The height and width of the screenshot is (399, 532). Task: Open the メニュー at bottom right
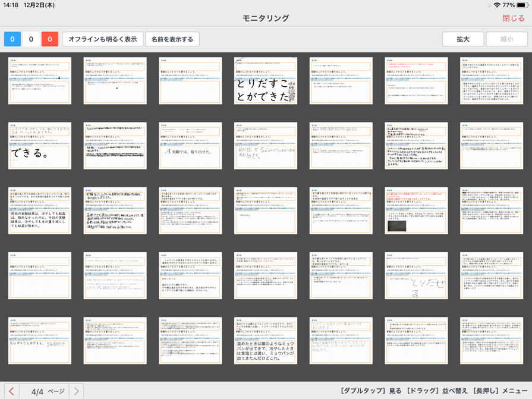click(x=515, y=391)
